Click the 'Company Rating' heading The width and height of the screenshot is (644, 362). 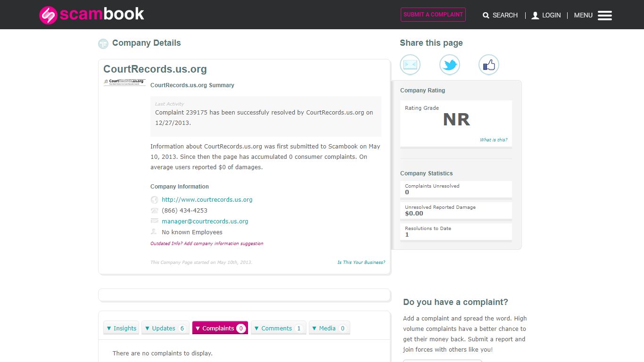(x=422, y=90)
